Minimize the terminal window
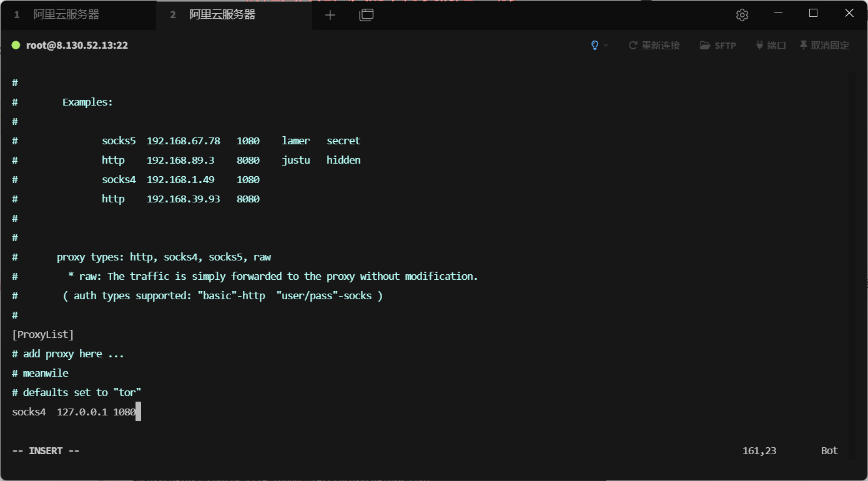 778,13
